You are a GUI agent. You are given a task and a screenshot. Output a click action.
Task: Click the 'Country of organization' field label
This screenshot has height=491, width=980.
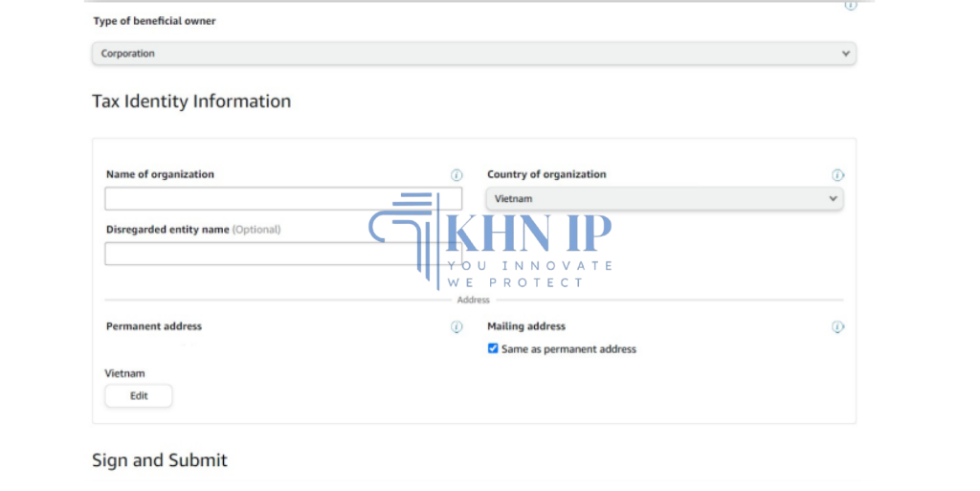pyautogui.click(x=546, y=174)
